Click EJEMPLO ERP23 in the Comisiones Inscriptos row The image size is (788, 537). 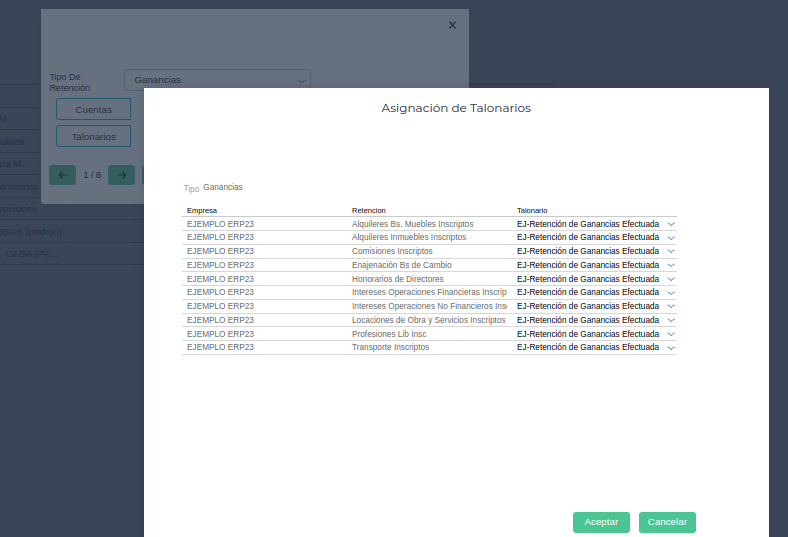(220, 251)
